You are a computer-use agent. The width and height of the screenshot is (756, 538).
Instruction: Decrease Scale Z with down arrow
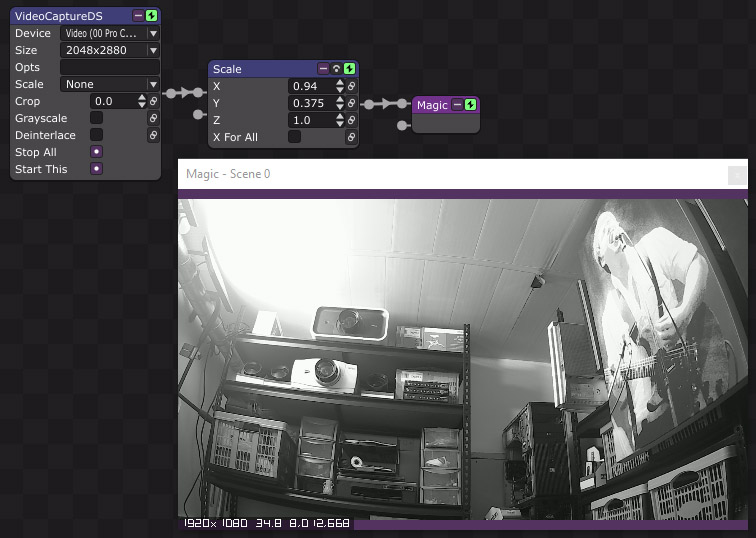(x=340, y=123)
